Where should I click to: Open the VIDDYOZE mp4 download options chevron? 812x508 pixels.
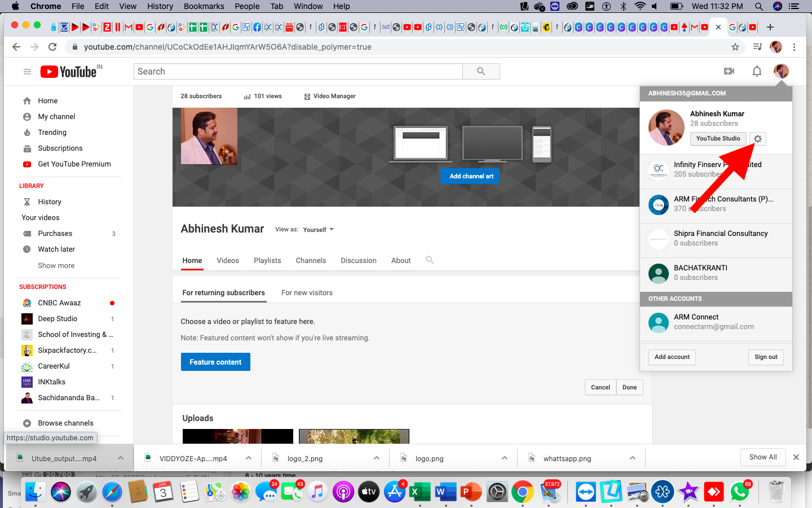pyautogui.click(x=249, y=458)
